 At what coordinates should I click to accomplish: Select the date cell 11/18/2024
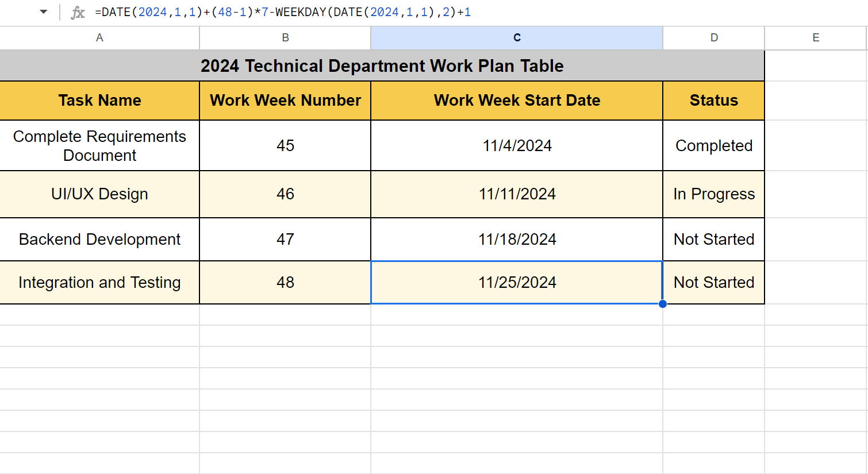[517, 239]
